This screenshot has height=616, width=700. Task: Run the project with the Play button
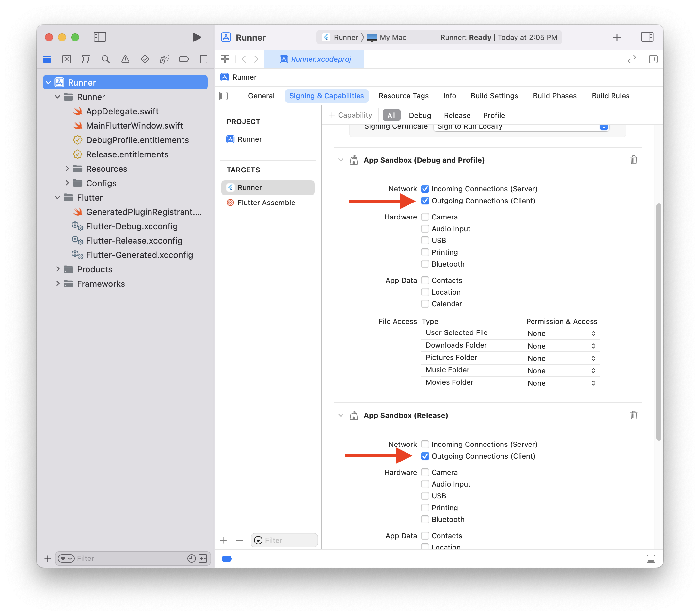click(197, 37)
